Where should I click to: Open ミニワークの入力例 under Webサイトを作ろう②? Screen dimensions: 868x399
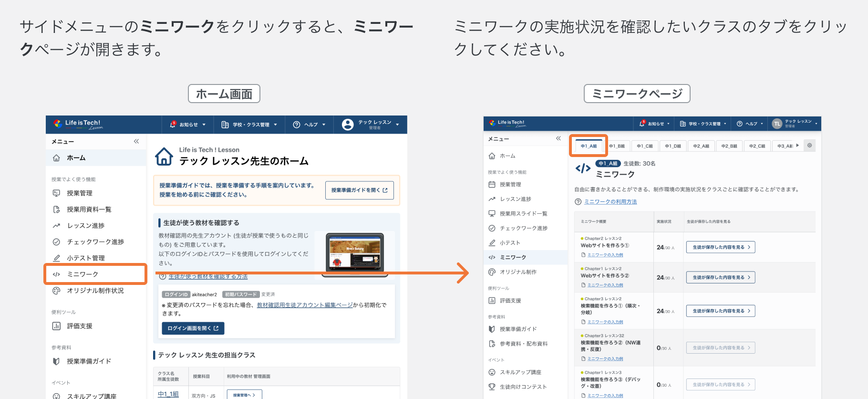(x=605, y=285)
